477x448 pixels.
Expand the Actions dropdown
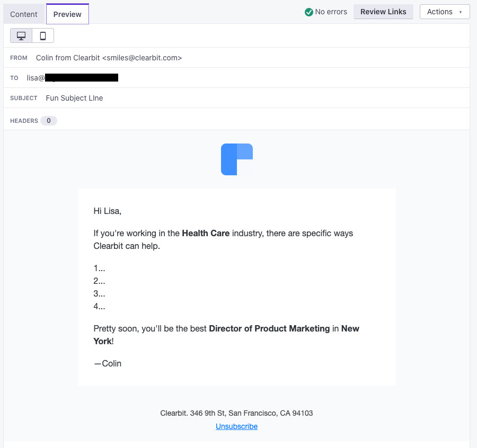click(x=445, y=12)
